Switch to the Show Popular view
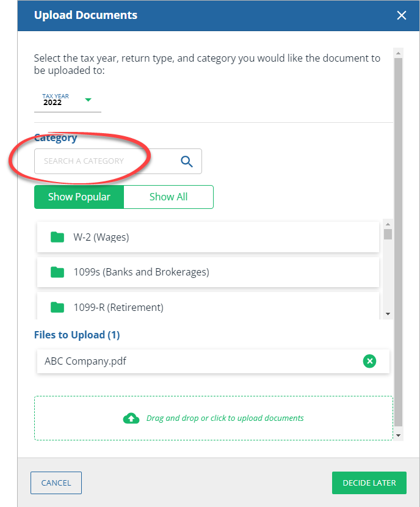Image resolution: width=420 pixels, height=507 pixels. click(79, 197)
